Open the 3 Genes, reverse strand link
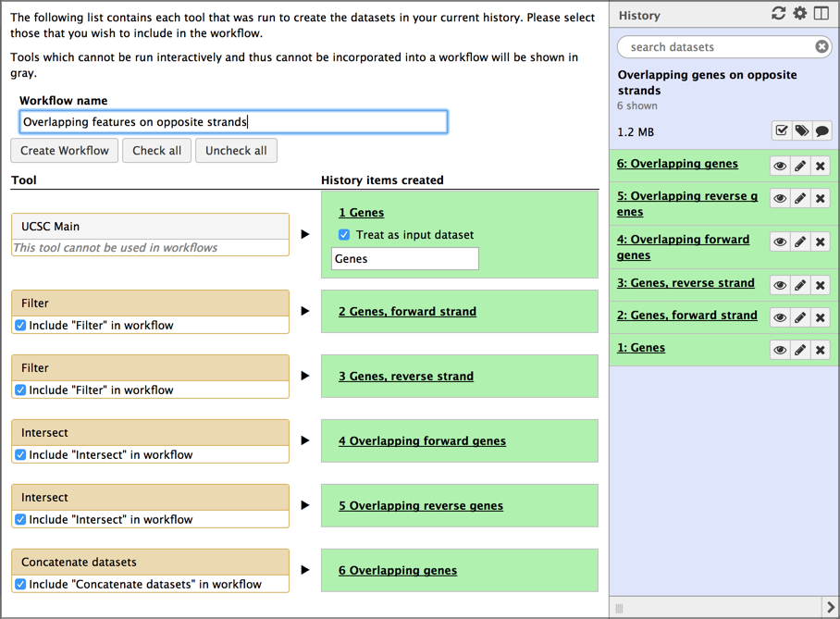The width and height of the screenshot is (840, 619). 406,377
